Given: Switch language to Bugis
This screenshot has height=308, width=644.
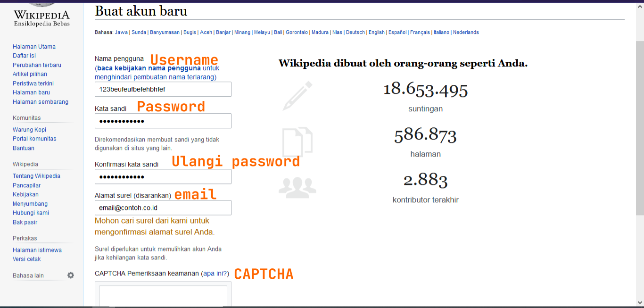Looking at the screenshot, I should pyautogui.click(x=190, y=33).
